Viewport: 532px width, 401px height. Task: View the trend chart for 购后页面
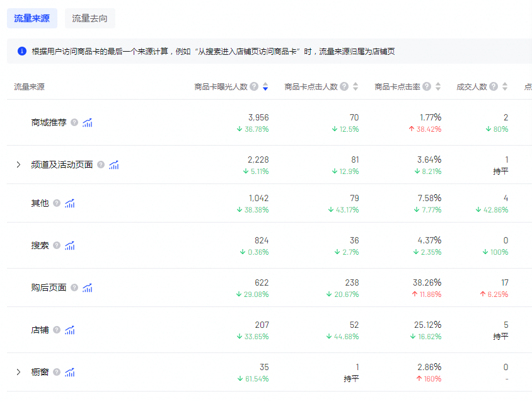pyautogui.click(x=87, y=288)
